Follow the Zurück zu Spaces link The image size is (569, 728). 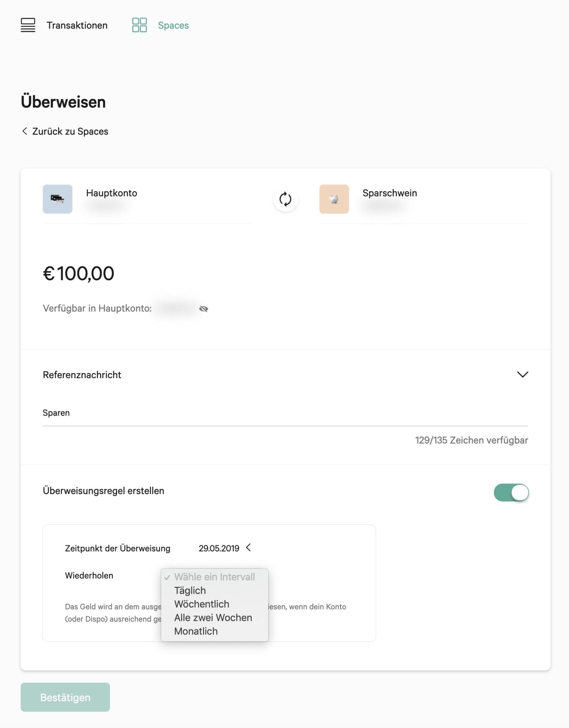click(x=70, y=131)
